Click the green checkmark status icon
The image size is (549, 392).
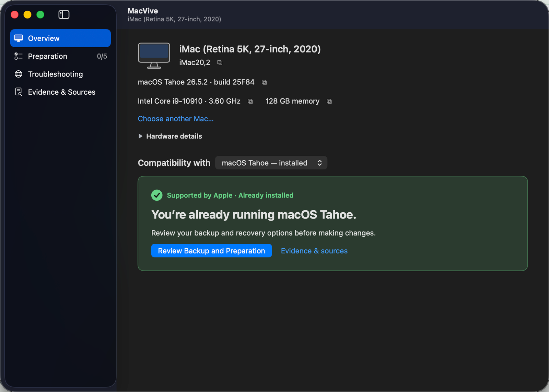click(157, 195)
